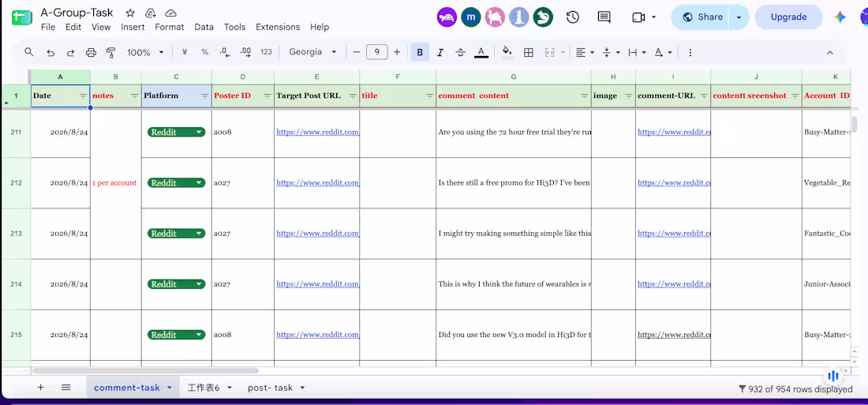The height and width of the screenshot is (405, 868).
Task: Toggle the filter on Platform column
Action: (204, 96)
